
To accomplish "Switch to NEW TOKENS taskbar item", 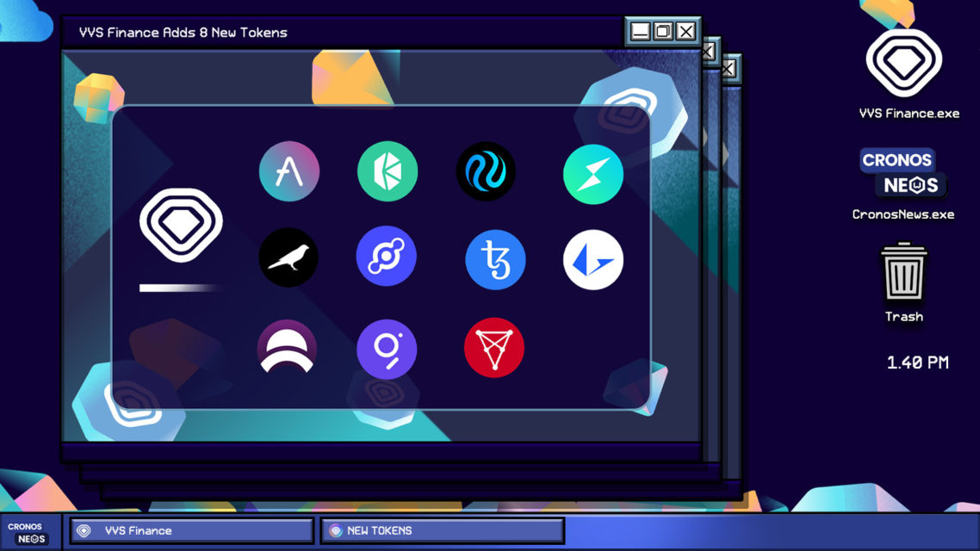I will [x=443, y=531].
